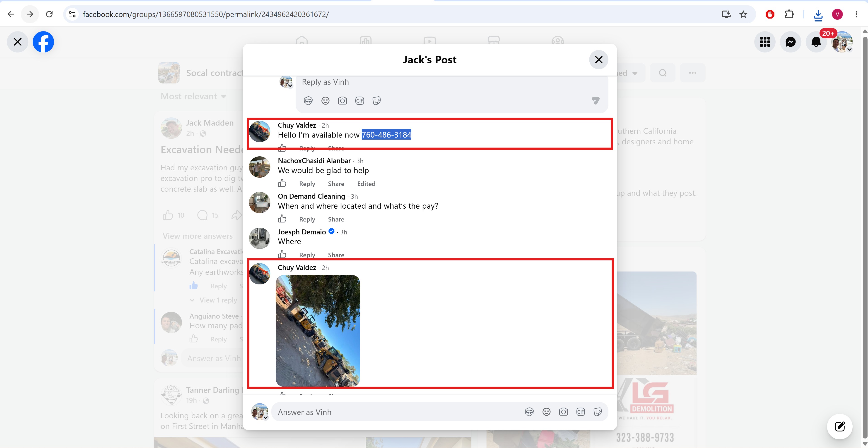Close the post view with the top-left X
The height and width of the screenshot is (448, 868).
(17, 42)
